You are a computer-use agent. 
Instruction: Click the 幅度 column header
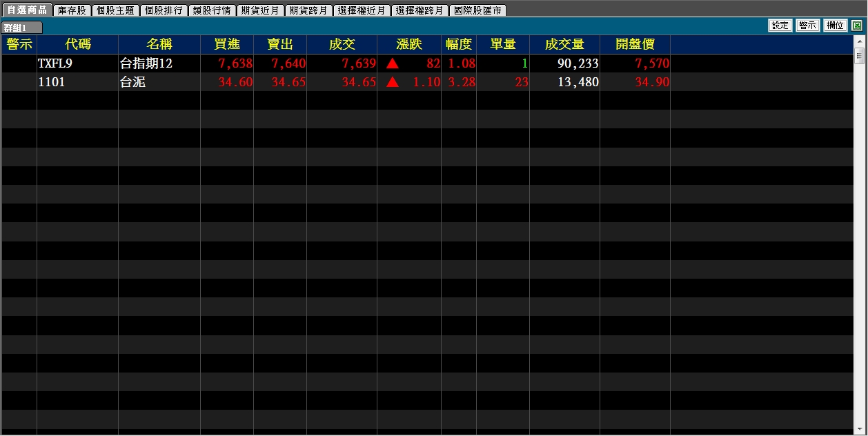point(459,44)
